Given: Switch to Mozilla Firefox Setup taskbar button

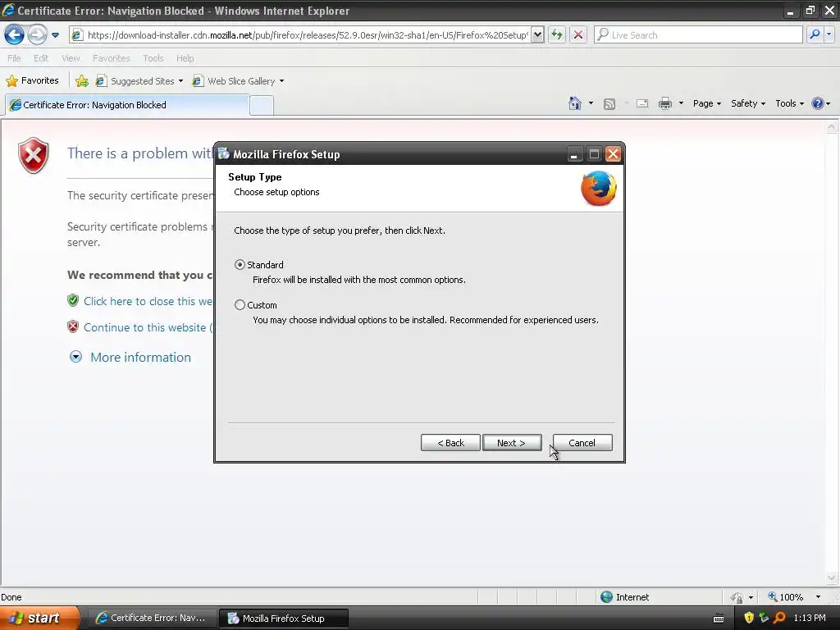Looking at the screenshot, I should coord(283,619).
